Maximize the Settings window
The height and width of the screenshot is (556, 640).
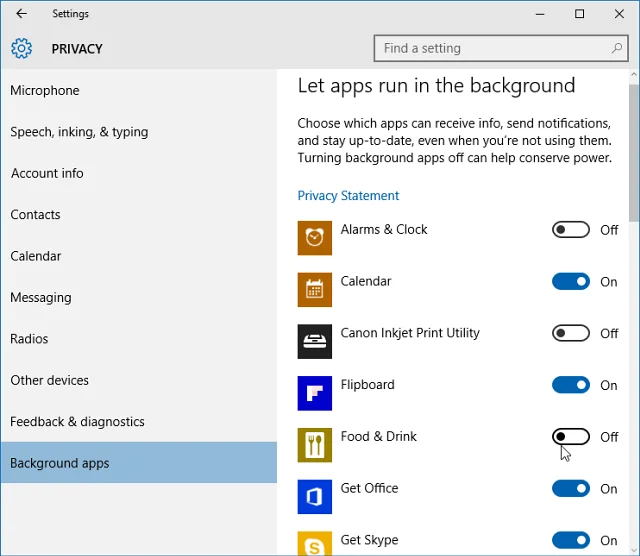coord(579,14)
